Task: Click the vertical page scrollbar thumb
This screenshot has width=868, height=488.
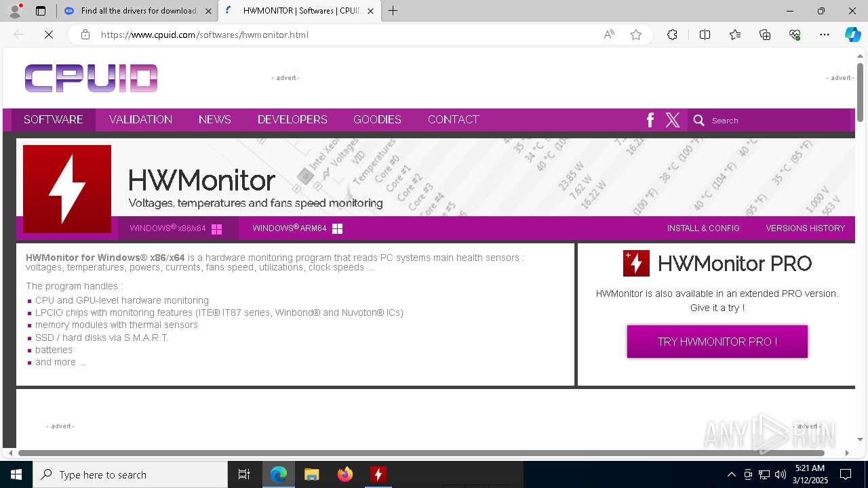Action: [861, 91]
